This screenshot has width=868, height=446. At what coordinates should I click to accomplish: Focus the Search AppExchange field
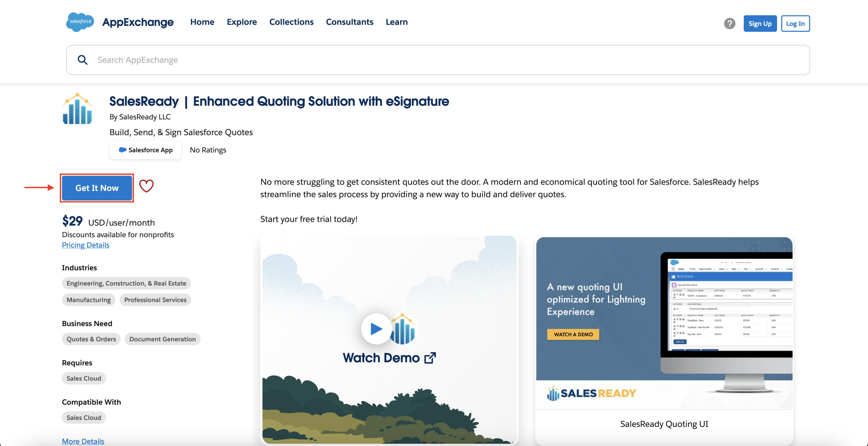(438, 60)
